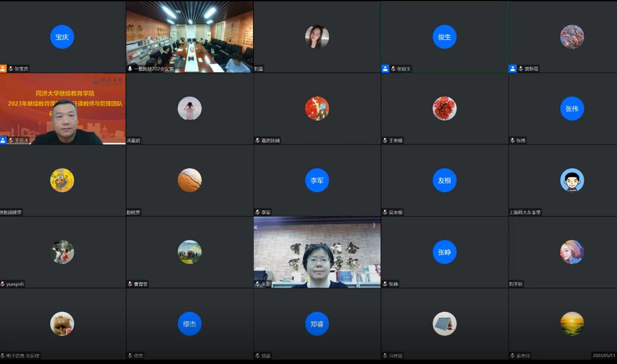This screenshot has height=364, width=617.
Task: Click the blue 缪杰 avatar
Action: point(189,324)
